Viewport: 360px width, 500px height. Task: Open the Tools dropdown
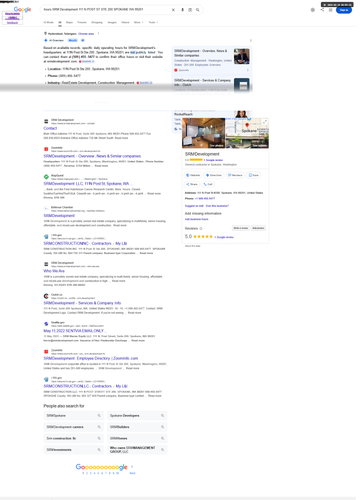[x=153, y=22]
